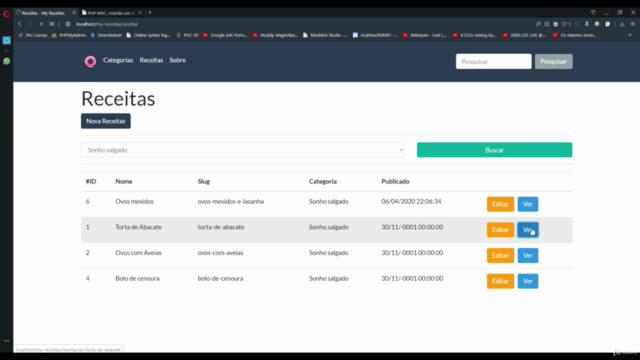
Task: Focus the Pesquisar search field
Action: [x=493, y=61]
